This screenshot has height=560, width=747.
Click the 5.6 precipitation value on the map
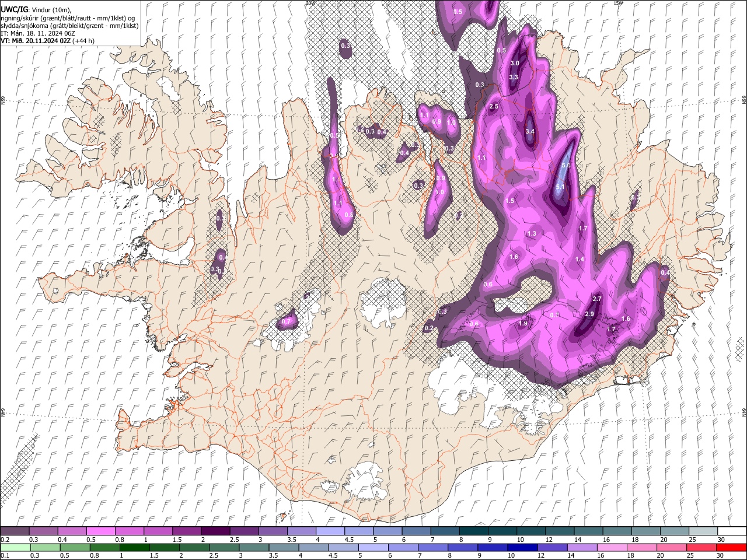click(x=566, y=165)
